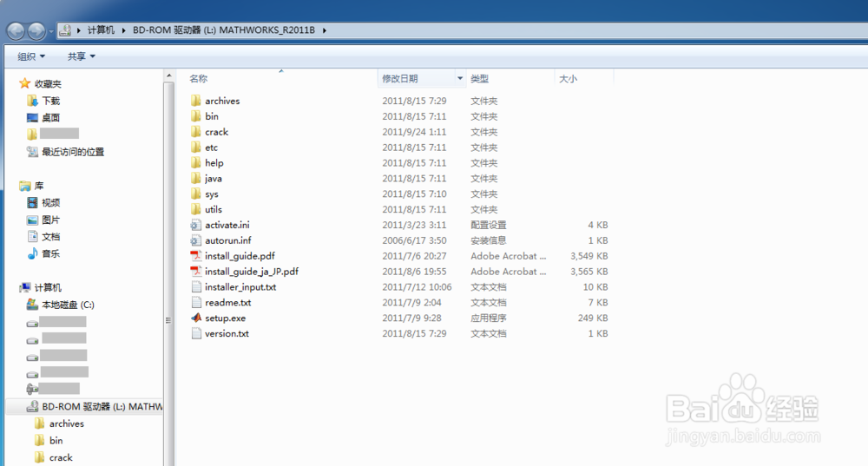Select the install_guide.pdf PDF icon
The width and height of the screenshot is (868, 466).
[195, 256]
